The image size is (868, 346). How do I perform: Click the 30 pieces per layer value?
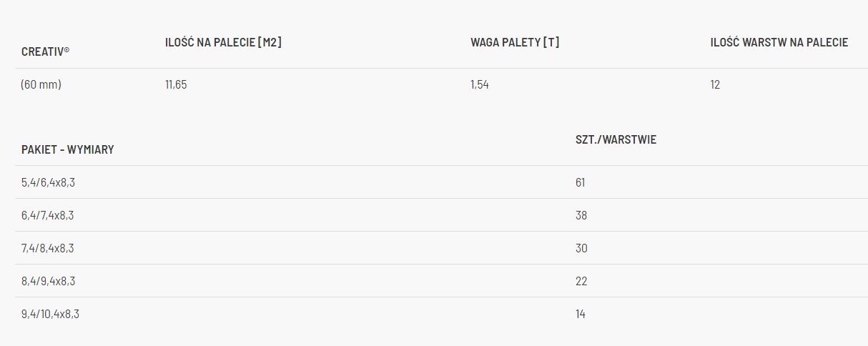point(581,248)
